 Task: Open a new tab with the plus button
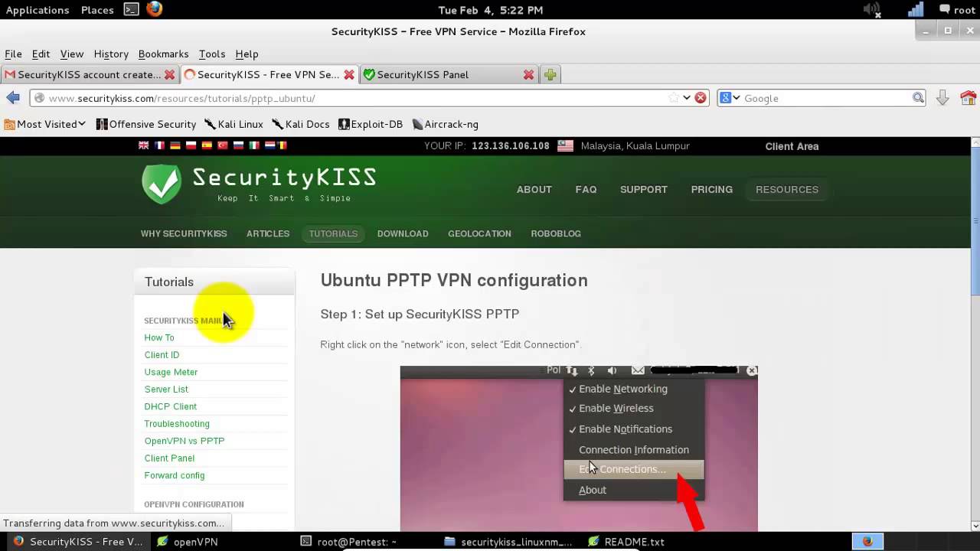point(550,74)
